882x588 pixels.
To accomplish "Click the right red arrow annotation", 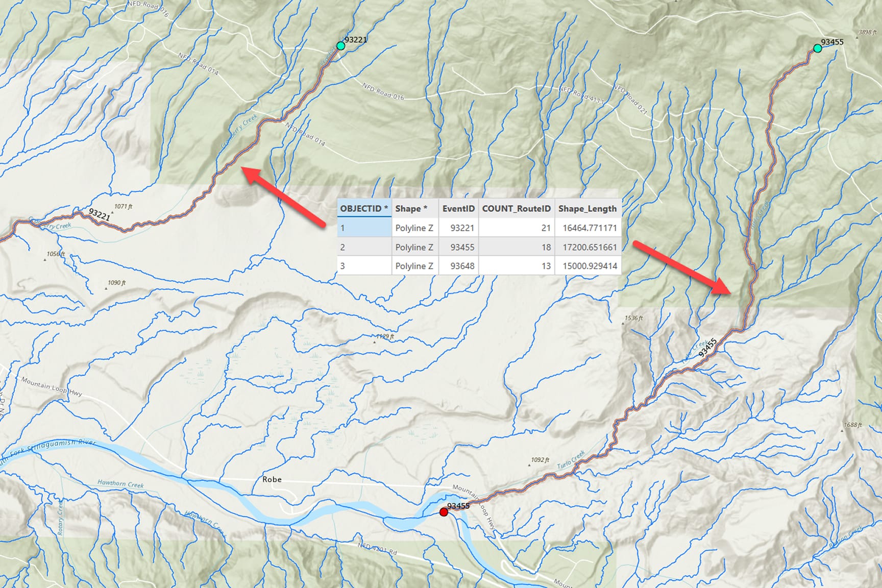I will coord(683,267).
